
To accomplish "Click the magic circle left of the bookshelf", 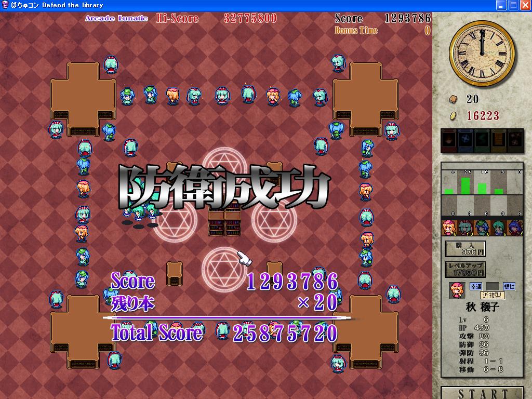I will (175, 220).
